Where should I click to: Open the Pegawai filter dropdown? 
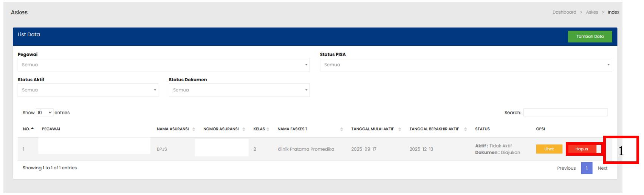point(163,65)
